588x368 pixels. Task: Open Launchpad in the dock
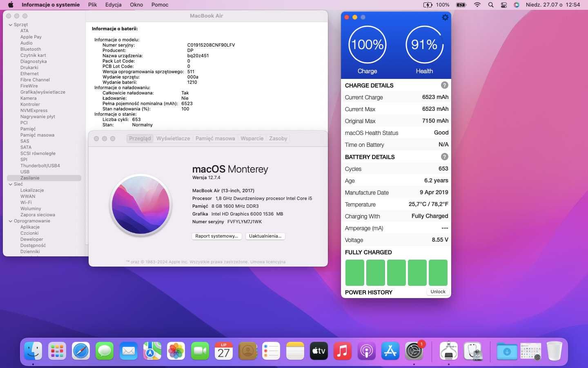pyautogui.click(x=57, y=351)
